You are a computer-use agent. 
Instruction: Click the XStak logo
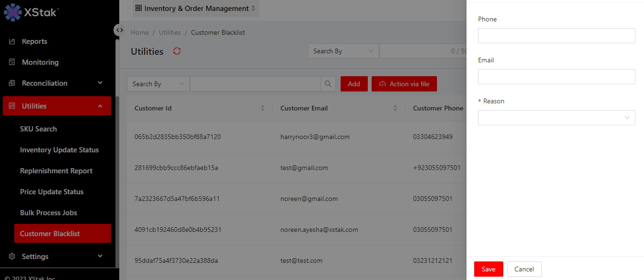(x=31, y=12)
